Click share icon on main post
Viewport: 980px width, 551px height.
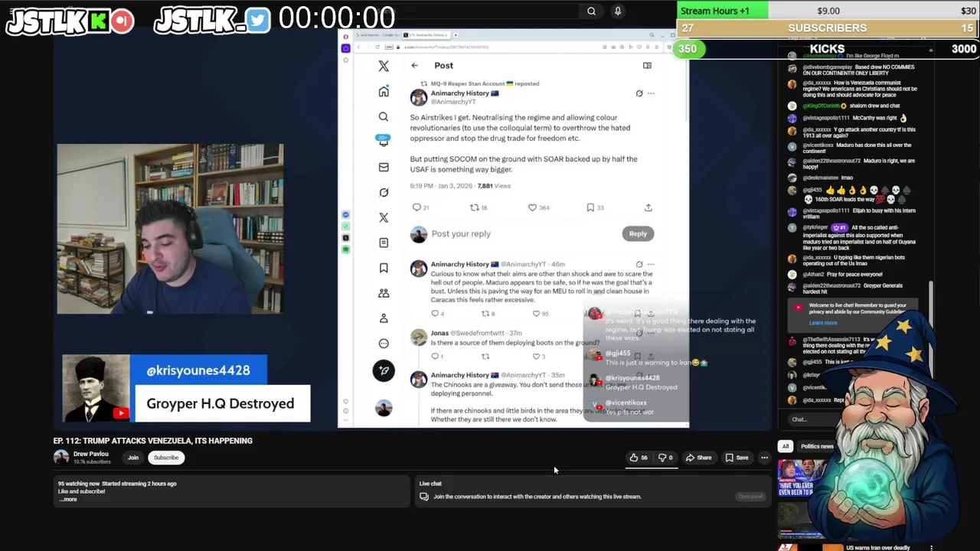[648, 207]
